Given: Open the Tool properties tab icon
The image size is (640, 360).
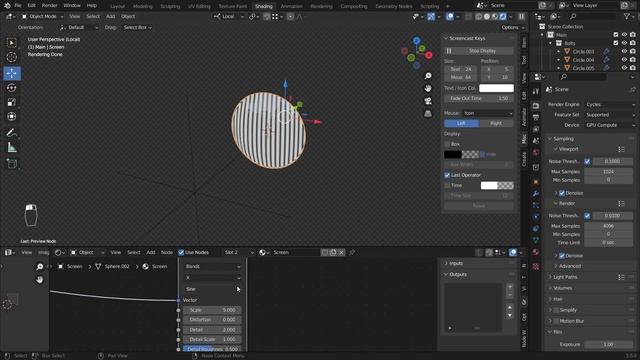Looking at the screenshot, I should click(x=536, y=91).
